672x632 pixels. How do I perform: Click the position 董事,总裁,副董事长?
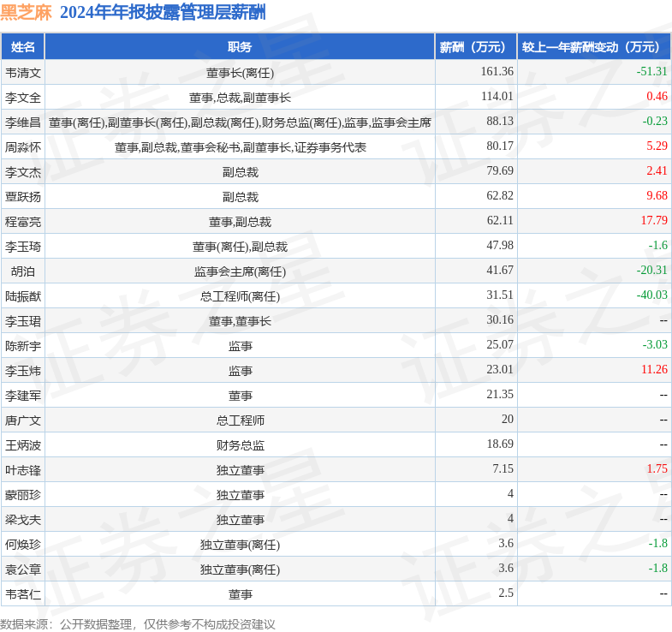(240, 98)
